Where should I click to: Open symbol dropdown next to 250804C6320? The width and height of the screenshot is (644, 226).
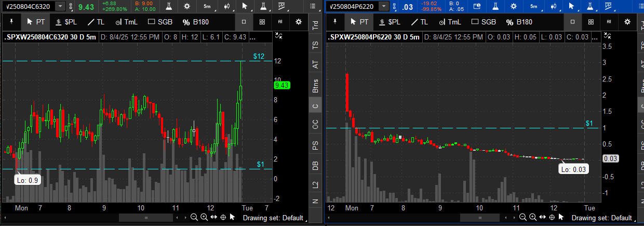coord(60,6)
